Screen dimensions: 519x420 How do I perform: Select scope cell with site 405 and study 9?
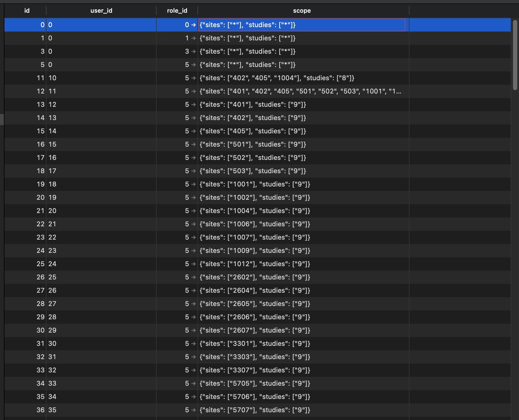(303, 131)
